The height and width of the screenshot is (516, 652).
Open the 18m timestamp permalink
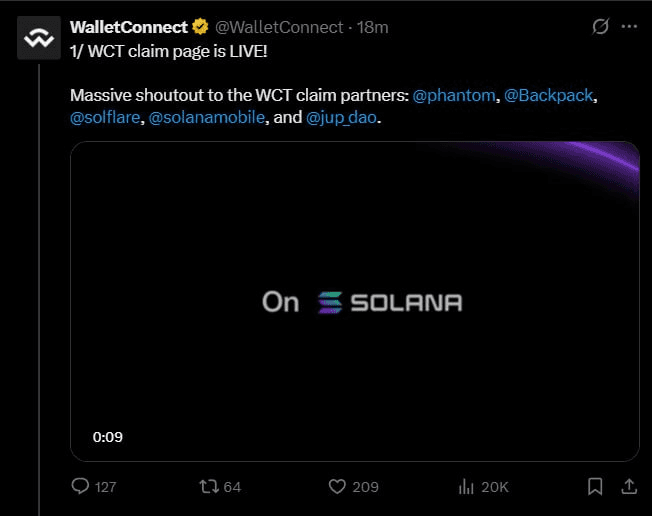(373, 27)
